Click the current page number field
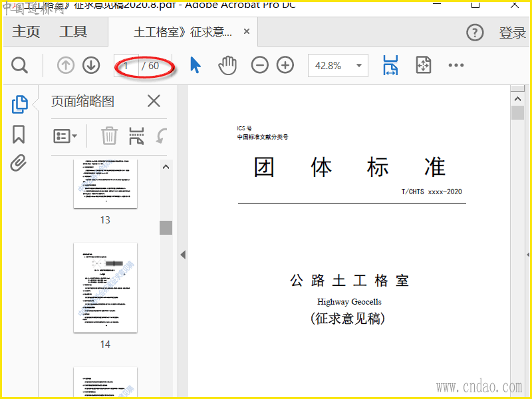This screenshot has height=399, width=532. (x=126, y=65)
